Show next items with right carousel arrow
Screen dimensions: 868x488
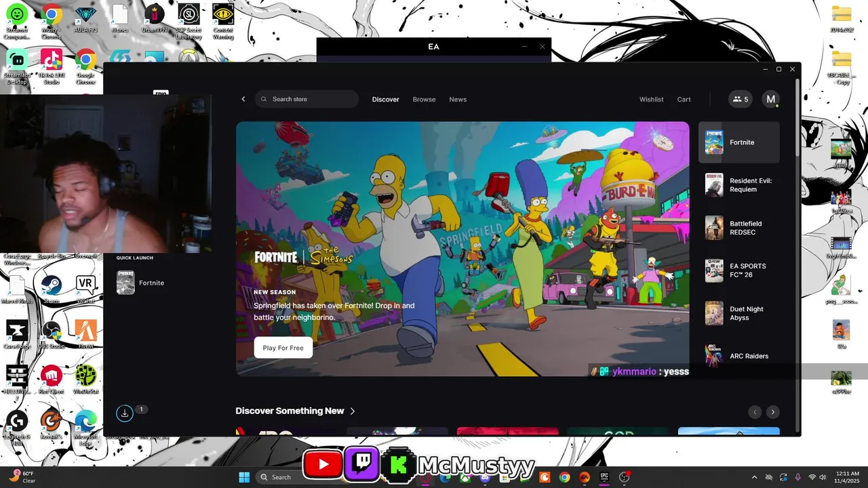[x=772, y=412]
